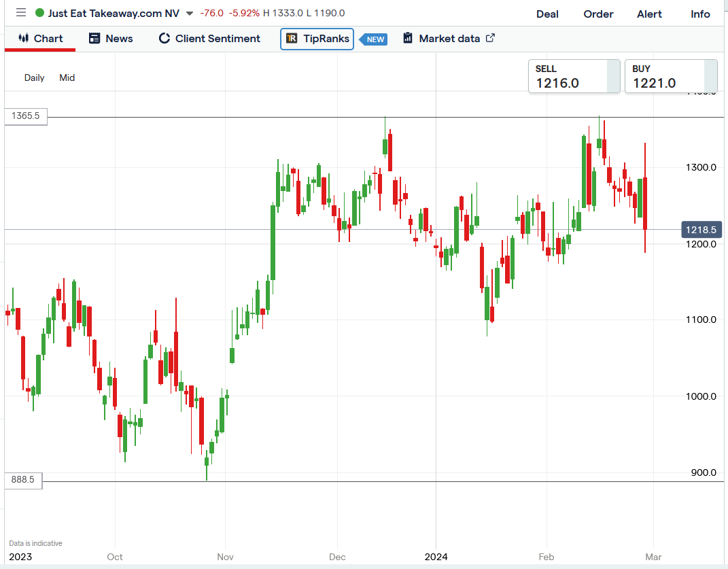Switch to the News tab
The image size is (728, 569).
coord(111,39)
